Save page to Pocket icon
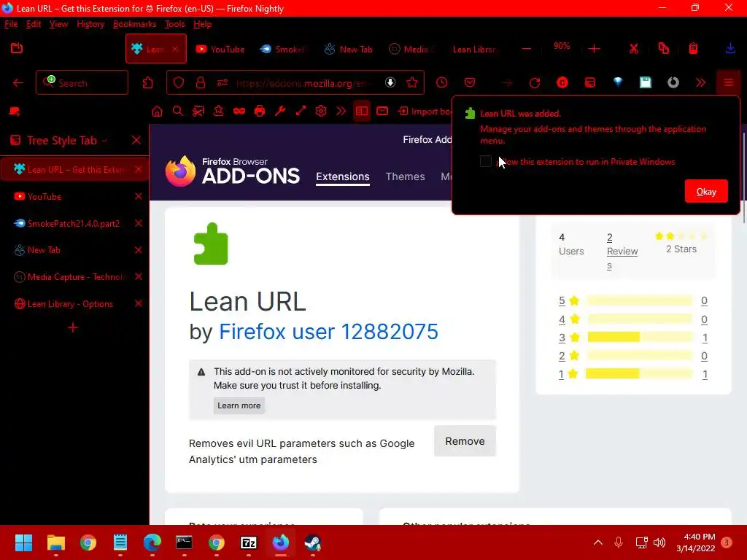 [470, 83]
